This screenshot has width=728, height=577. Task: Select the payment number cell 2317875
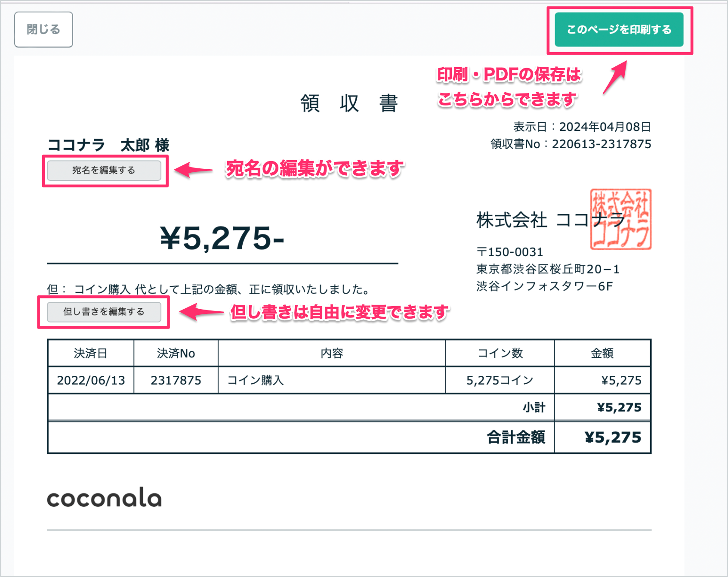(x=176, y=380)
